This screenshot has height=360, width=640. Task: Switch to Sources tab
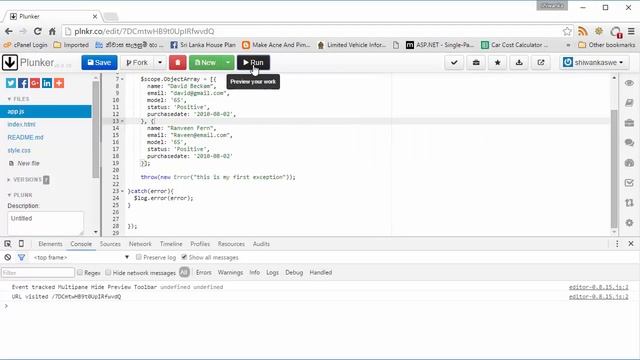110,244
